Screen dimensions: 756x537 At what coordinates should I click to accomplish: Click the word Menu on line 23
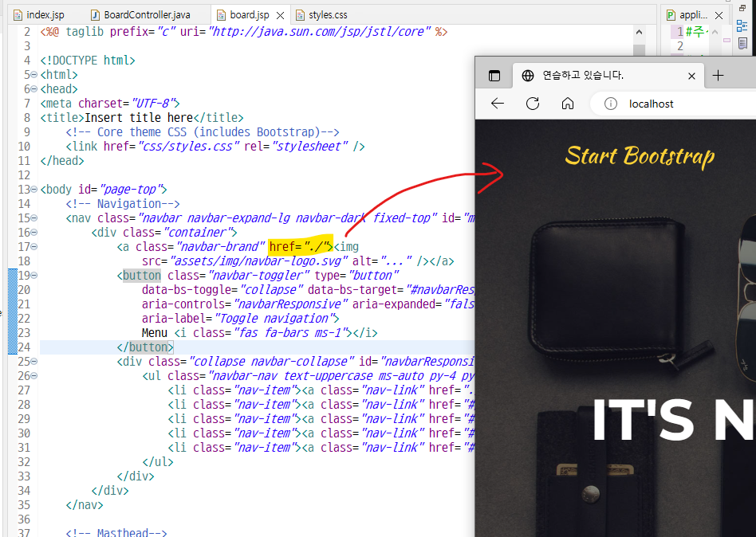(154, 333)
